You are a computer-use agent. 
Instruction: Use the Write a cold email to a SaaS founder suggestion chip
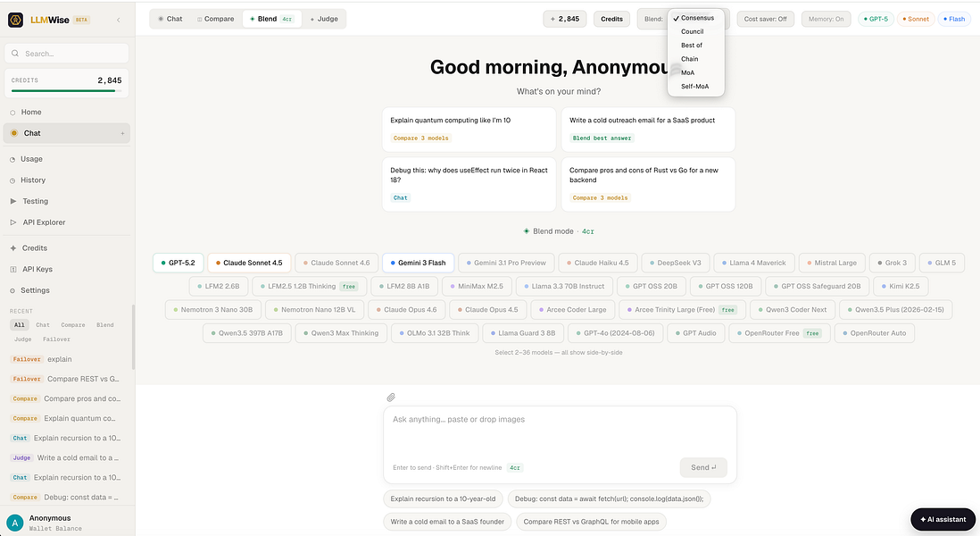click(447, 522)
